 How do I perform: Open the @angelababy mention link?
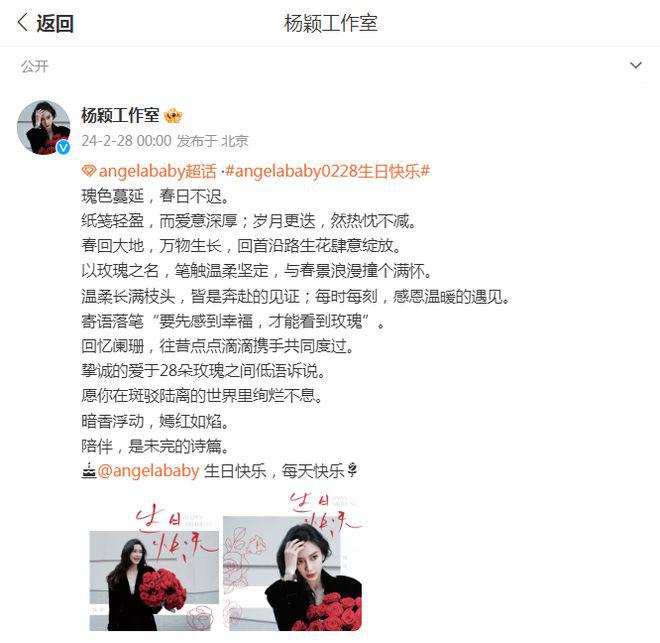coord(148,470)
